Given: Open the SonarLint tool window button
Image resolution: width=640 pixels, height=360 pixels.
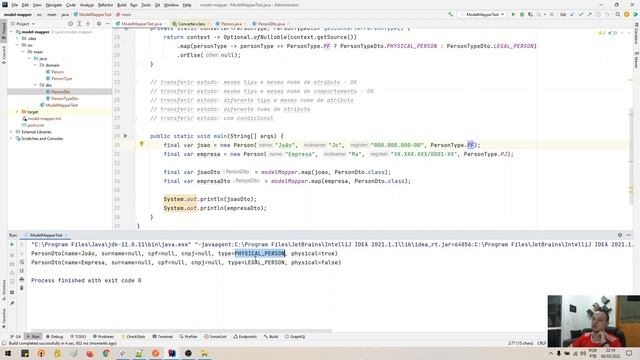Looking at the screenshot, I should click(215, 337).
